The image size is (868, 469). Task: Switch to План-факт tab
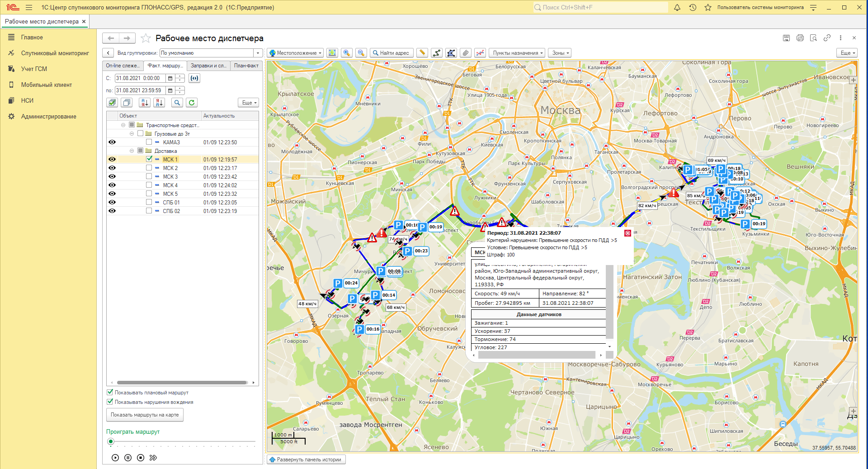[246, 66]
